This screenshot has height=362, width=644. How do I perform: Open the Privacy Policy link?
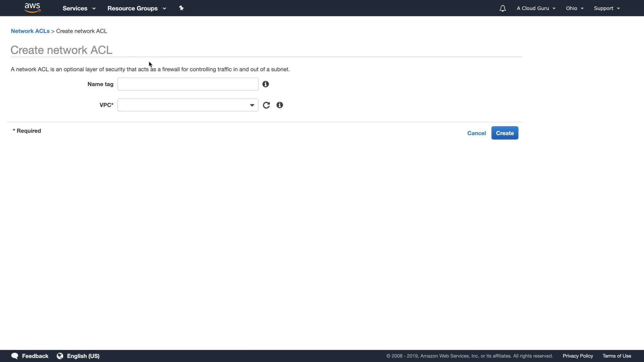pyautogui.click(x=578, y=356)
